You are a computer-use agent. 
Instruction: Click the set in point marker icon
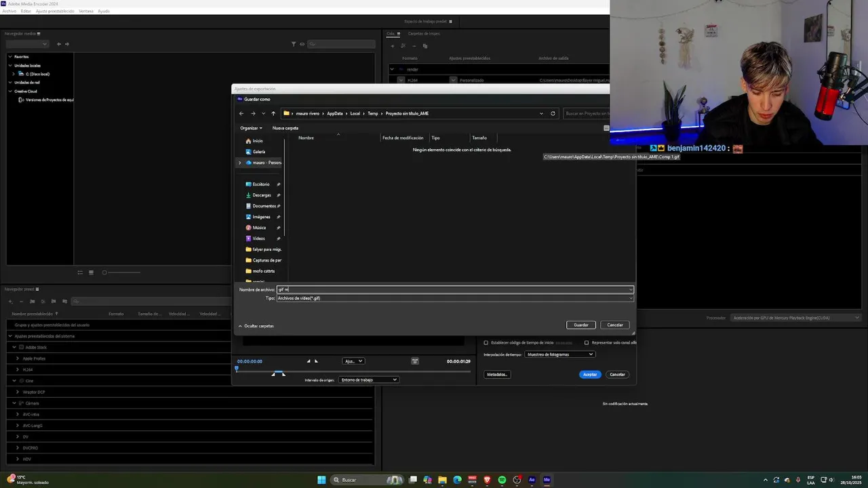pyautogui.click(x=308, y=361)
